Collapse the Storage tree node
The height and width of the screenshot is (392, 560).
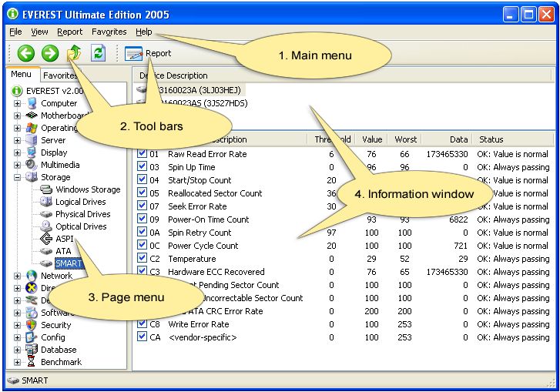click(x=17, y=177)
